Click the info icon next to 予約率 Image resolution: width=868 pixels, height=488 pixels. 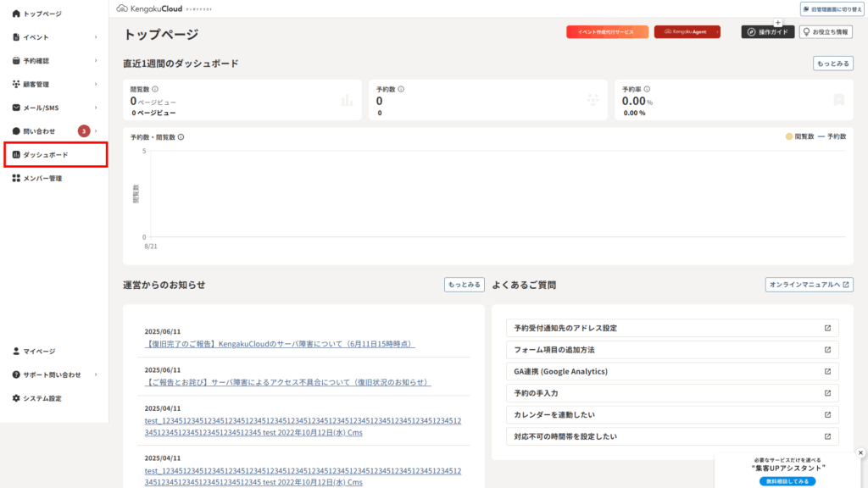647,89
